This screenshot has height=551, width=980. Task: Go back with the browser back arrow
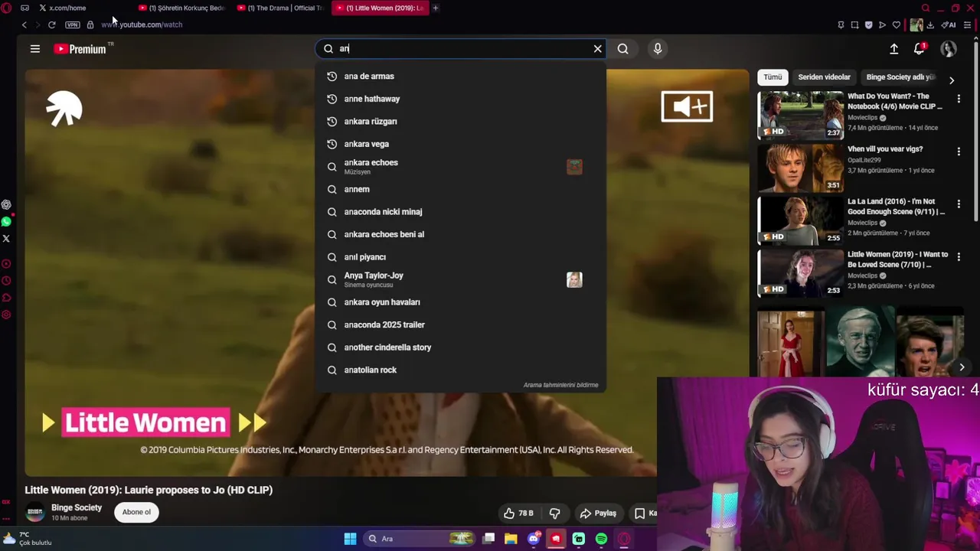tap(24, 24)
